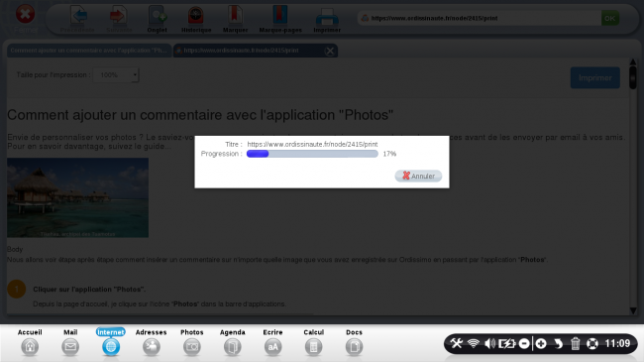Open the Calcul calculator app

[x=313, y=347]
